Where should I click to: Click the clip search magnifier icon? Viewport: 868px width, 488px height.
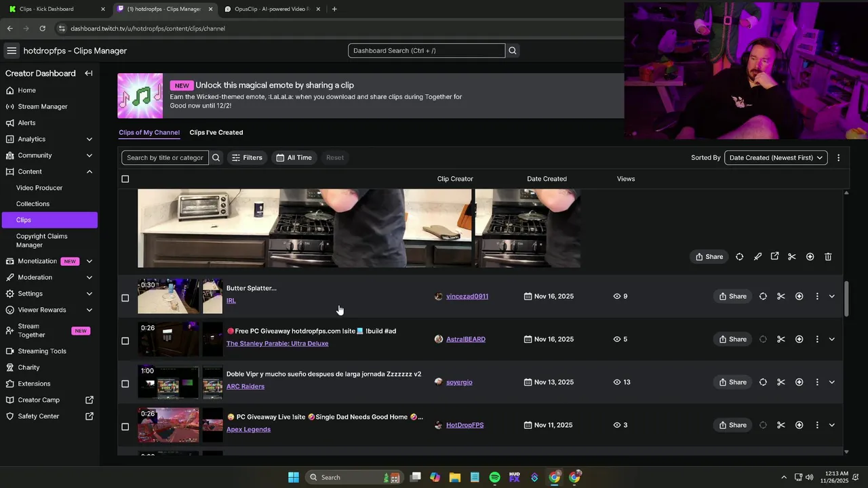click(216, 158)
